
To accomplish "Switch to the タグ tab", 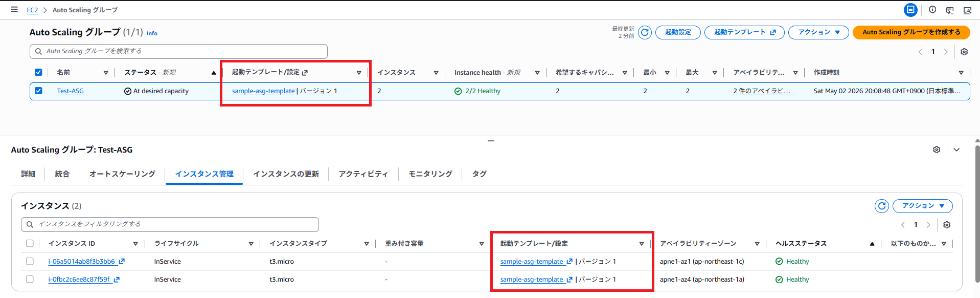I will pyautogui.click(x=479, y=174).
